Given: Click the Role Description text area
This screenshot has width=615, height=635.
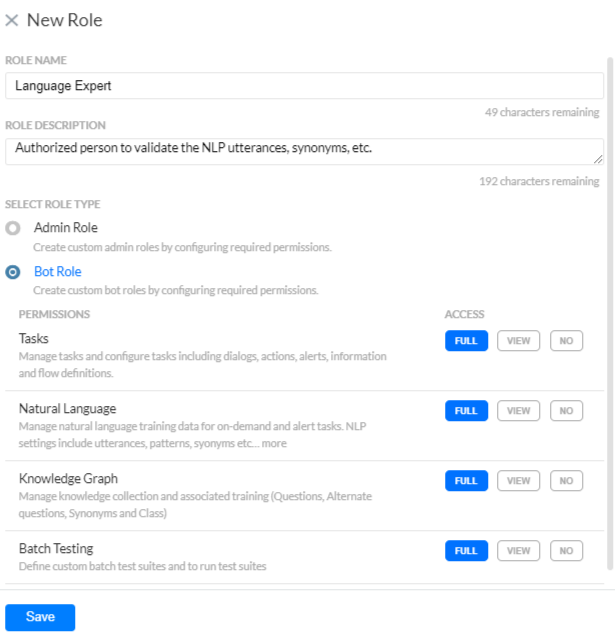Looking at the screenshot, I should tap(304, 151).
